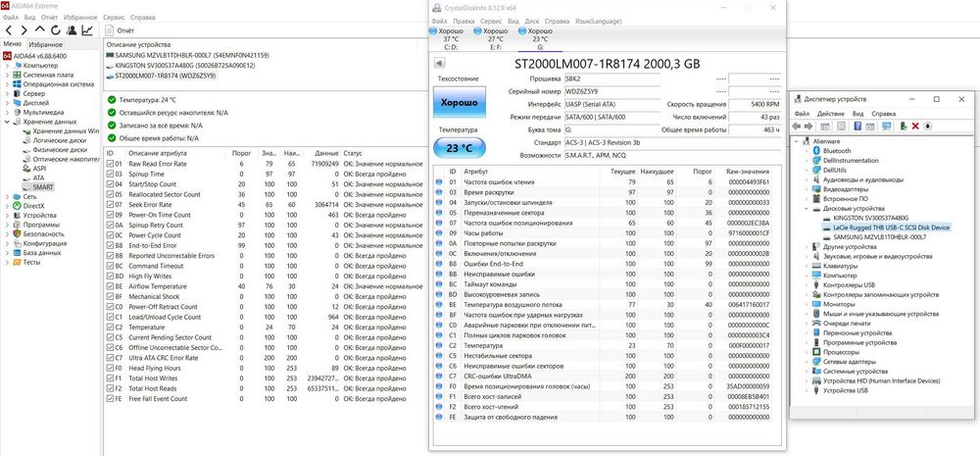
Task: Click the Device Manager green update driver icon
Action: (904, 127)
